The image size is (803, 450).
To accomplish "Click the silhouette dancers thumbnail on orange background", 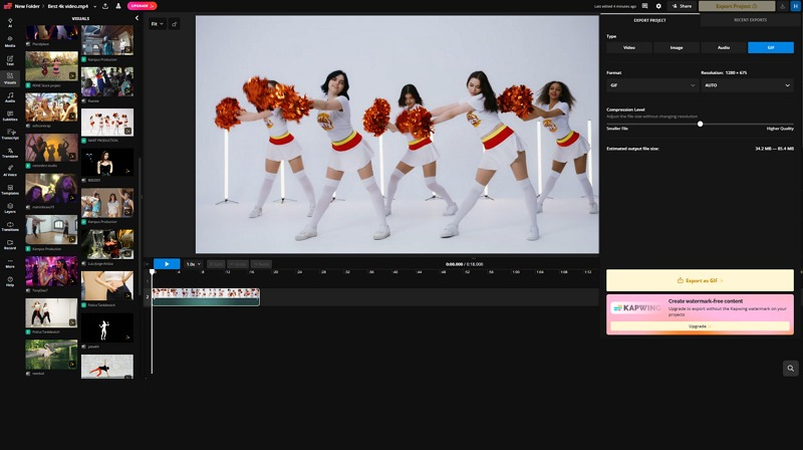I will coord(52,147).
